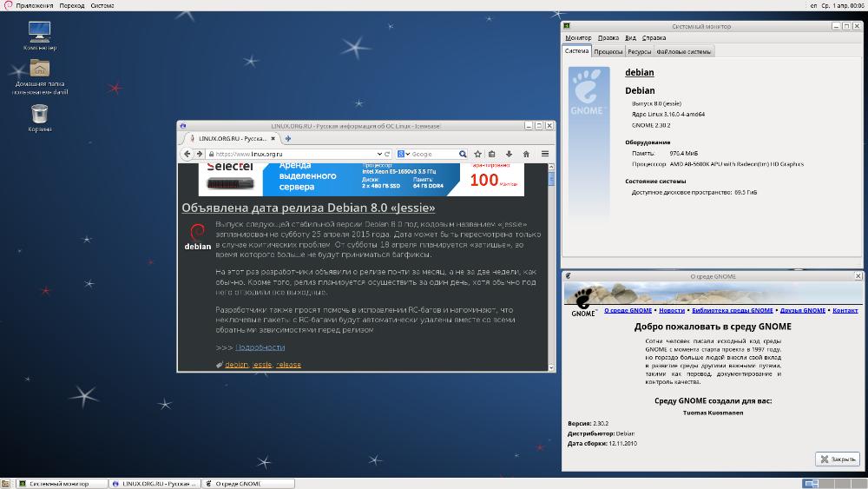Select the Система tab

(576, 51)
